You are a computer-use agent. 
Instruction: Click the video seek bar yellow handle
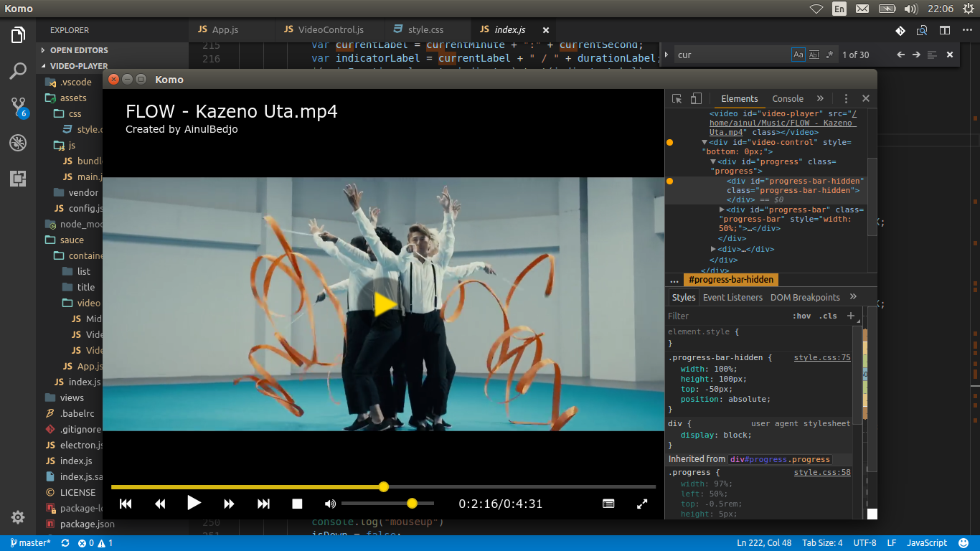tap(384, 487)
